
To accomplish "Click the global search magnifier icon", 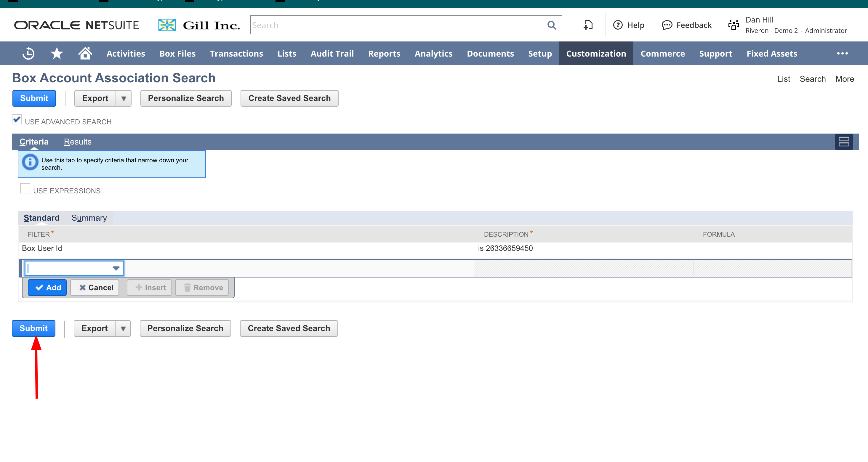I will (551, 25).
